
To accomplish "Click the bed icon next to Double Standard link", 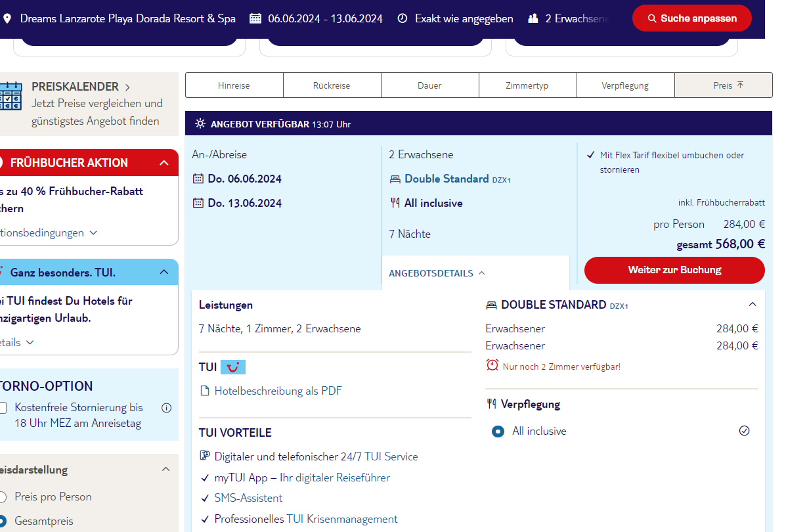I will [395, 179].
